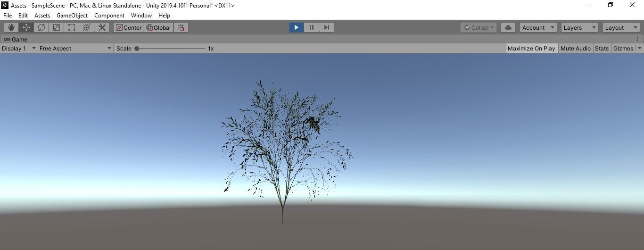Toggle Maximize On Play
This screenshot has width=644, height=250.
tap(531, 48)
